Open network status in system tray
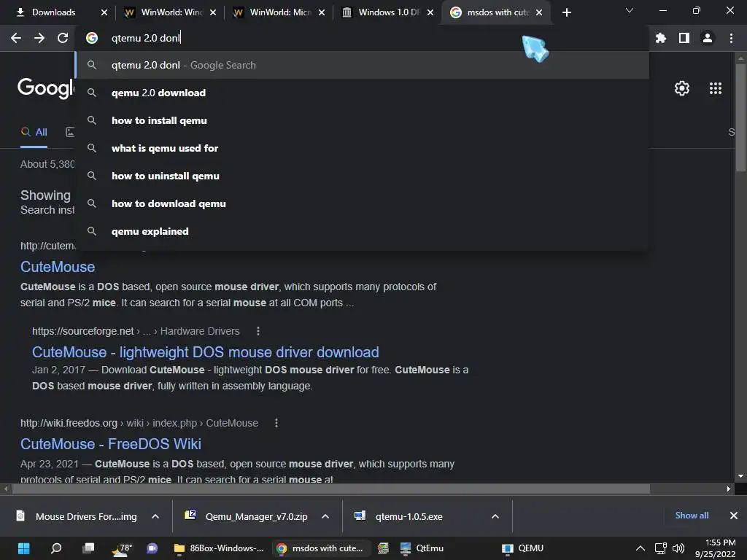 pos(661,548)
